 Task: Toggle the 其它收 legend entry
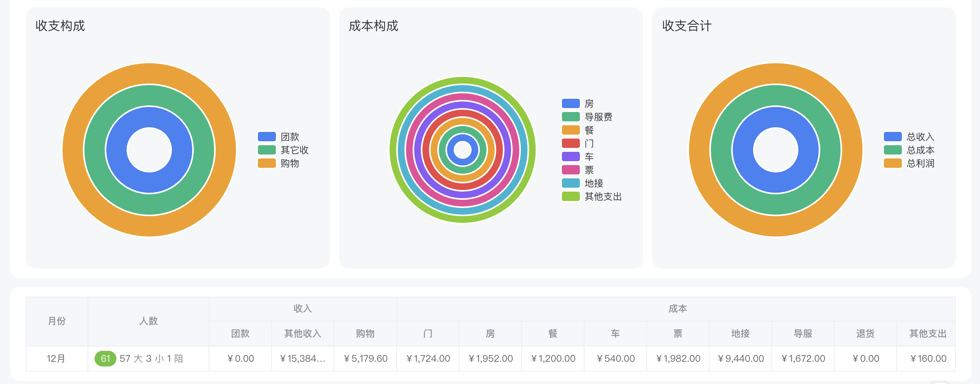point(267,150)
